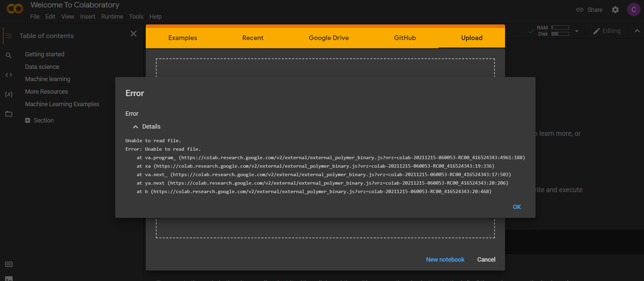Click the 'at b' stack trace line
Screen dimensions: 644x281
point(314,191)
